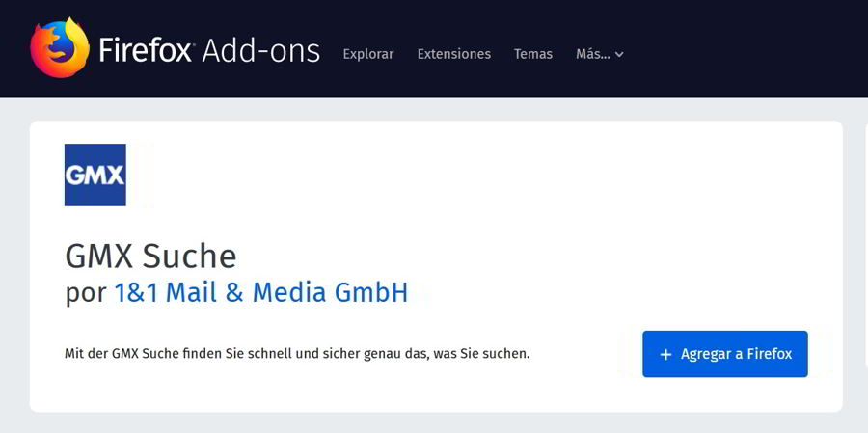This screenshot has width=868, height=433.
Task: Click the Firefox Add-ons site title
Action: click(208, 49)
